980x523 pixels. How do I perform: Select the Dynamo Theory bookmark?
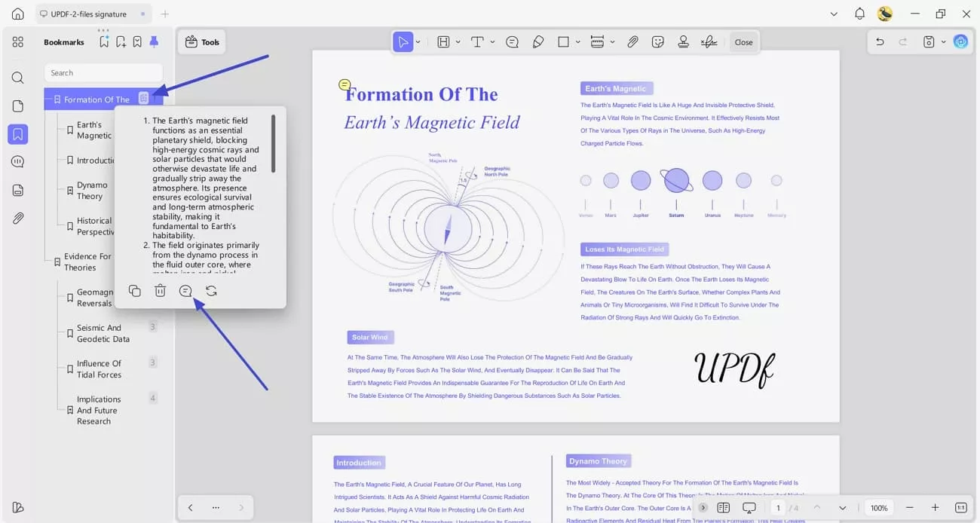click(x=92, y=191)
